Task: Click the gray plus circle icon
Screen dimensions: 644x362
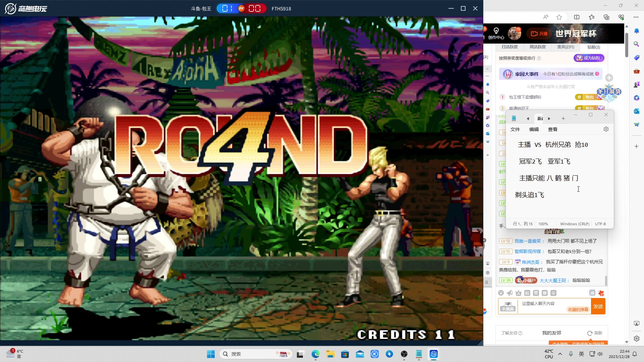Action: [x=609, y=78]
